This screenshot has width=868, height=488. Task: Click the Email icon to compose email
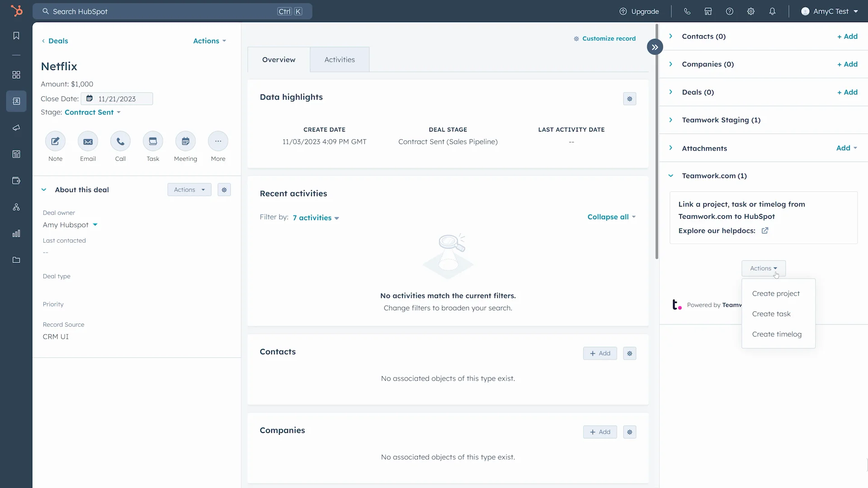(x=88, y=141)
